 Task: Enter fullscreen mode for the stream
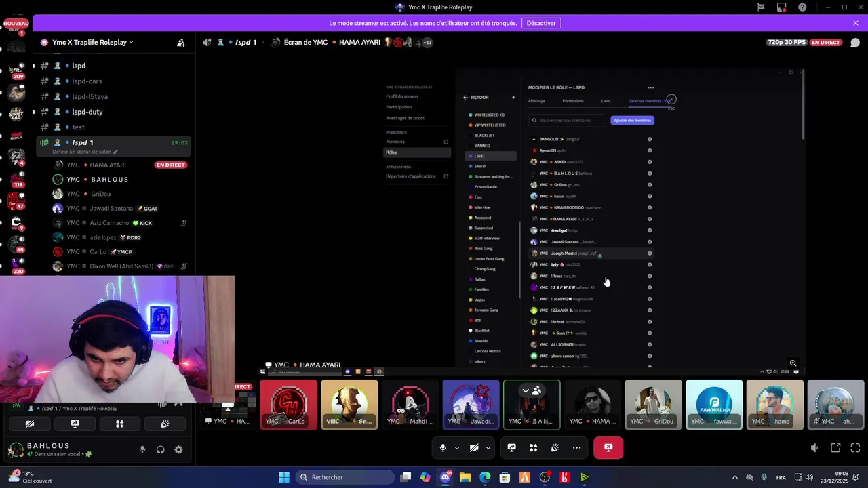point(855,448)
